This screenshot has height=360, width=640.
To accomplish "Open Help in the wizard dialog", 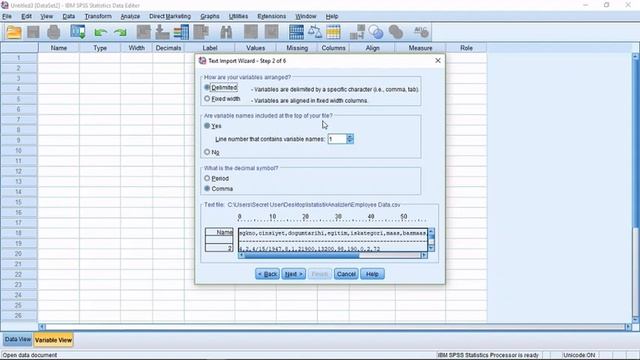I will click(x=372, y=274).
